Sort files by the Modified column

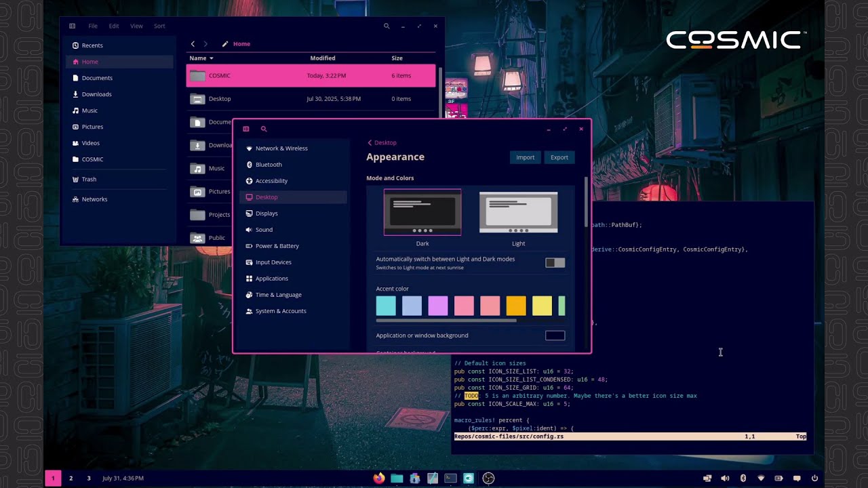pyautogui.click(x=323, y=58)
